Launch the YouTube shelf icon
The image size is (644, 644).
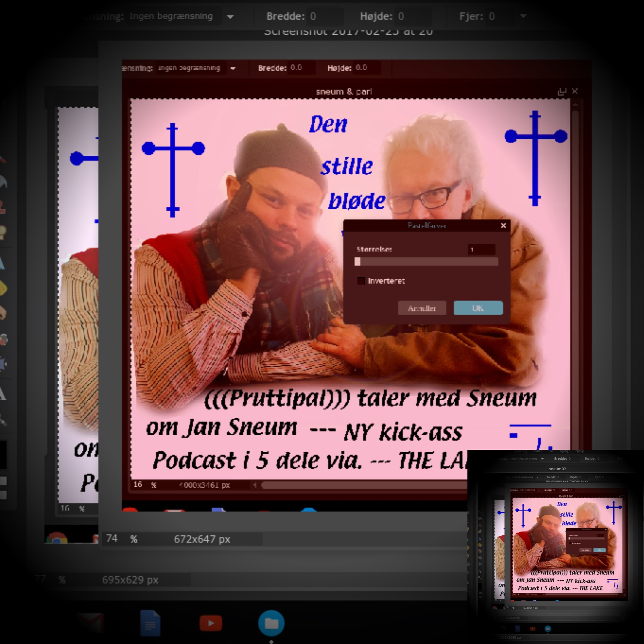click(211, 623)
